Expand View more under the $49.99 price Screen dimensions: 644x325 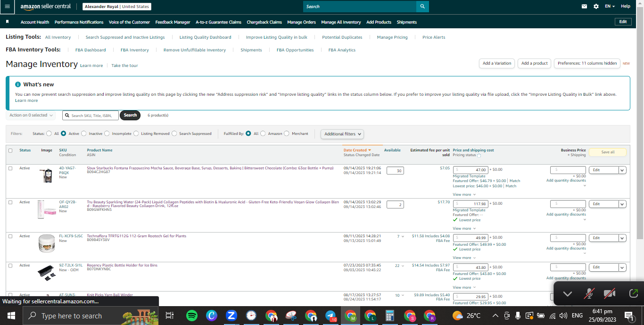click(464, 258)
